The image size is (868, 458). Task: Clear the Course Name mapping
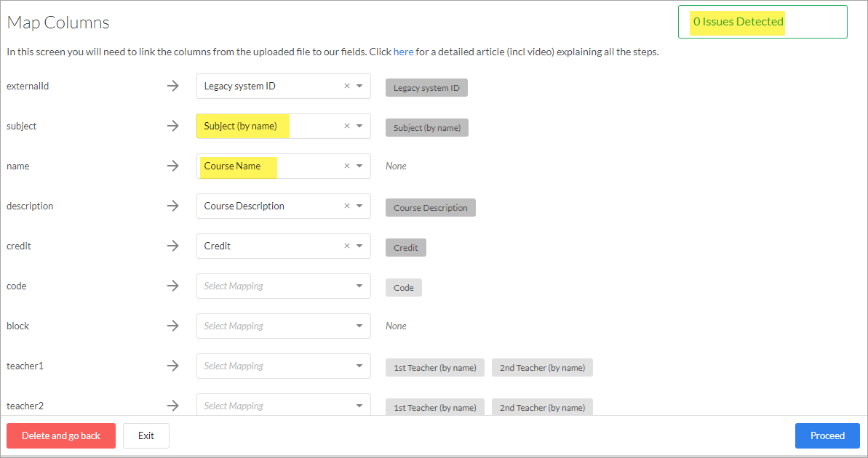pos(347,166)
